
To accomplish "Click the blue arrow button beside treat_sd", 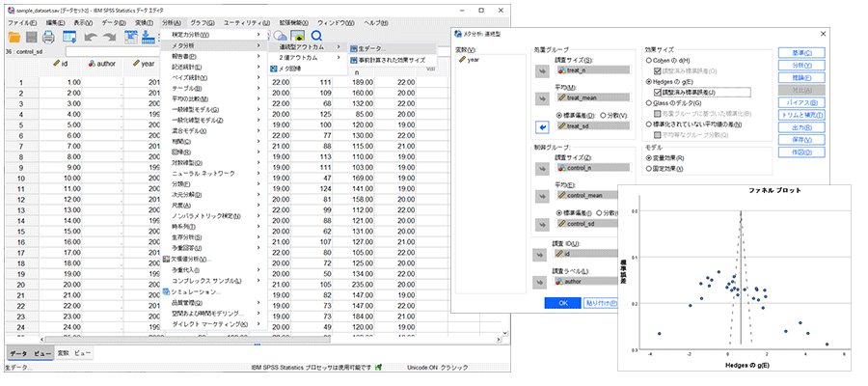I will pos(541,127).
